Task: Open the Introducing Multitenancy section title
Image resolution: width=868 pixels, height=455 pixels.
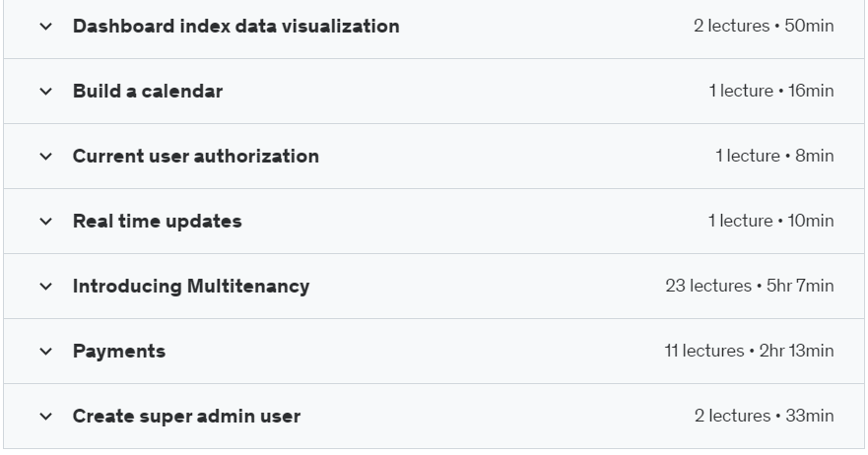Action: pos(191,287)
